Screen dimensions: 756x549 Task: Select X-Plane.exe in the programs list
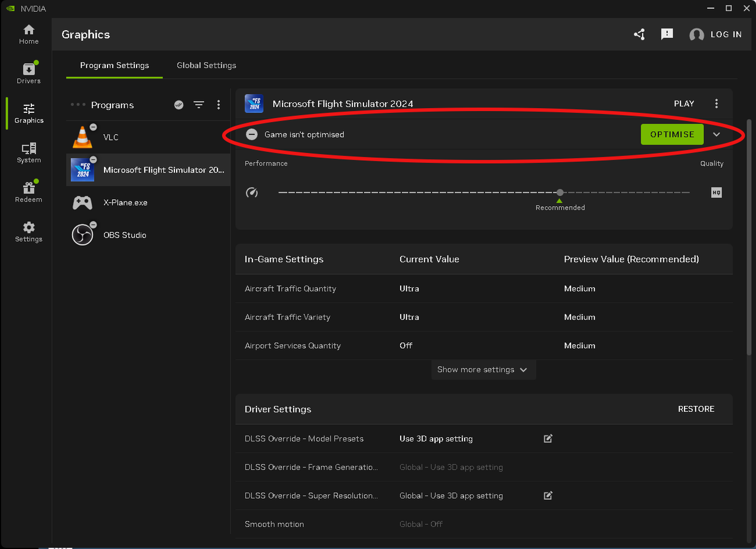[x=148, y=202]
